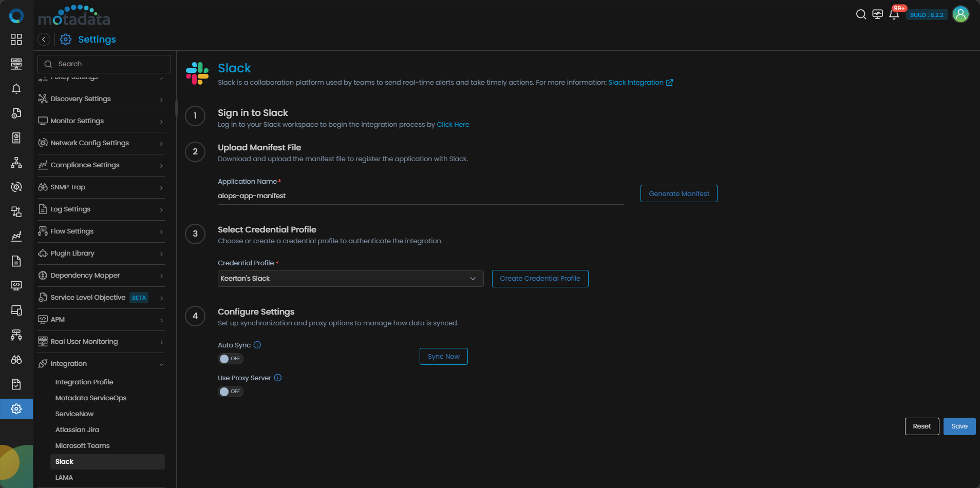Click the external link icon after Slack Integration
Viewport: 980px width, 488px height.
click(x=670, y=83)
